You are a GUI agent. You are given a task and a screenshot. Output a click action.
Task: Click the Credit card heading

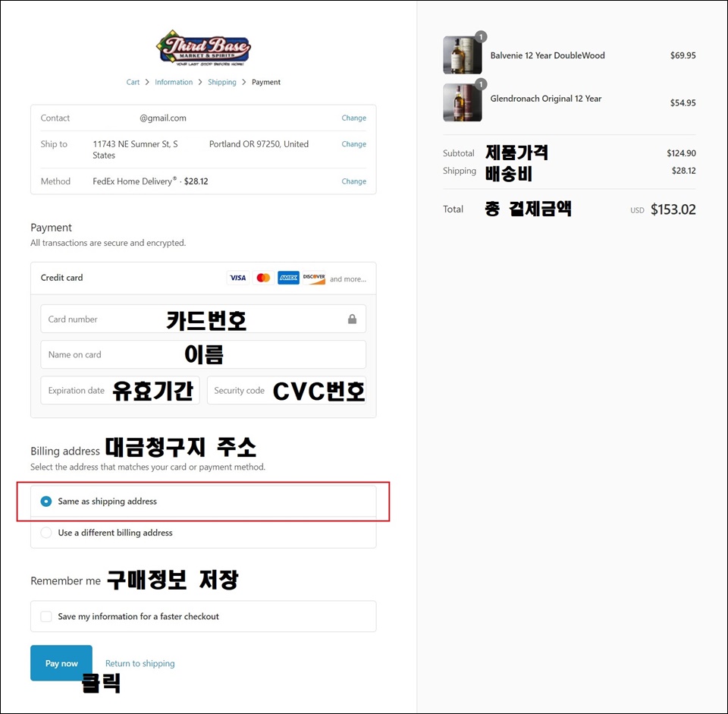coord(61,278)
